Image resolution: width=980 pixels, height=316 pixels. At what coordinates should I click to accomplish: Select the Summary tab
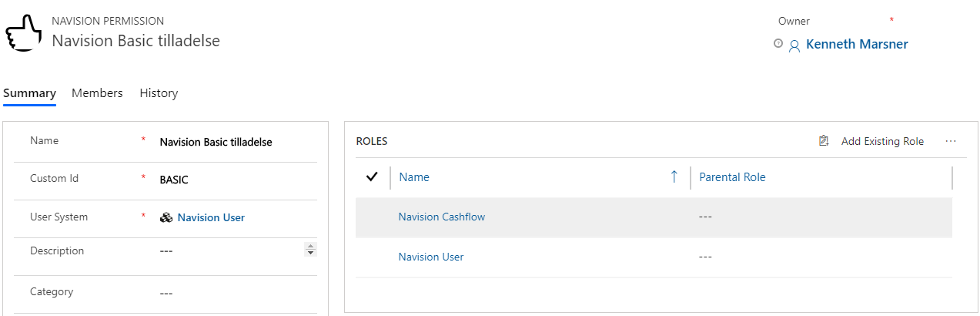(29, 93)
